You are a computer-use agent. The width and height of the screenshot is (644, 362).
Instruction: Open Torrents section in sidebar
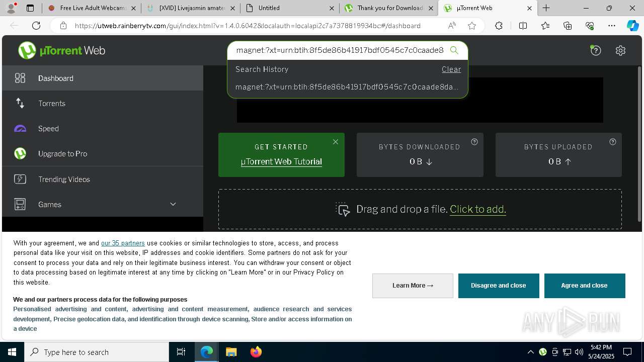103,103
